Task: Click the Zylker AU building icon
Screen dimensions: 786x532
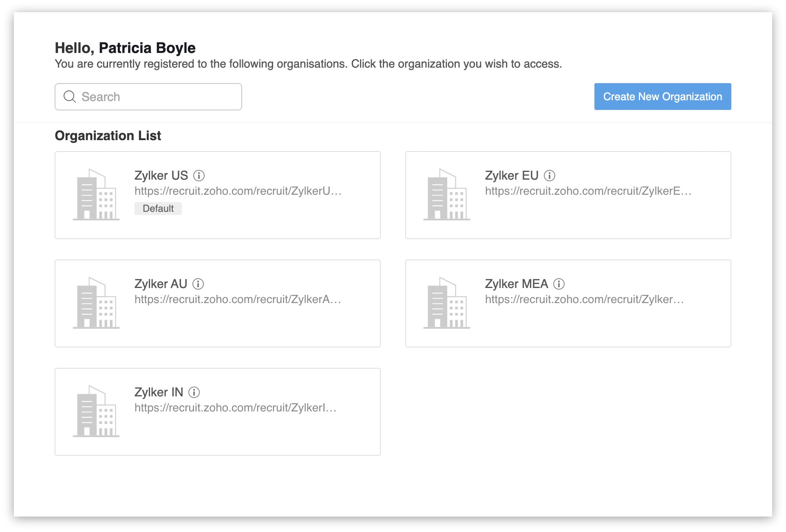Action: click(96, 303)
